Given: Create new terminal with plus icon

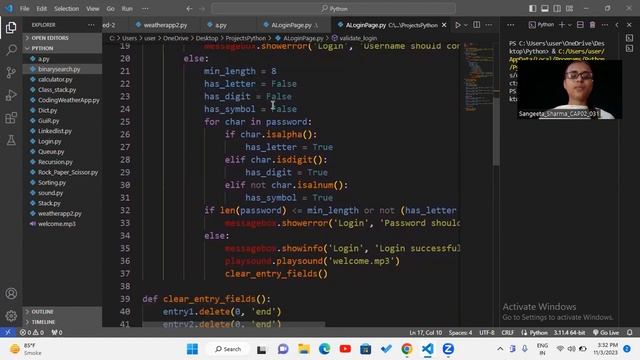Looking at the screenshot, I should (562, 25).
